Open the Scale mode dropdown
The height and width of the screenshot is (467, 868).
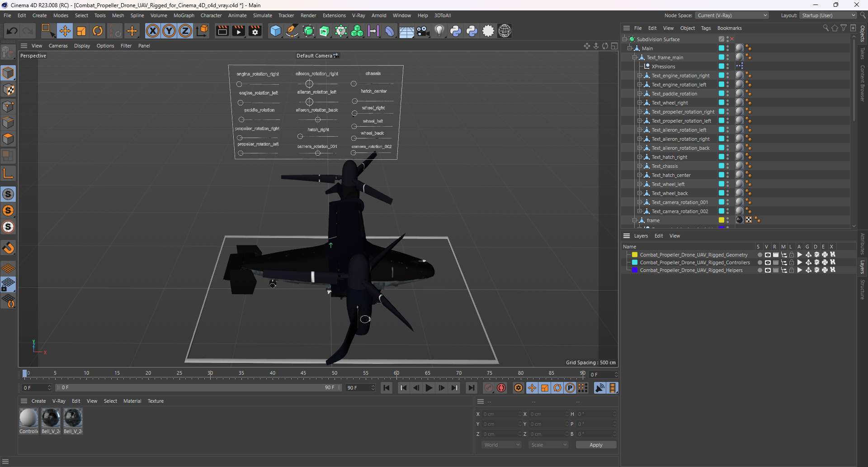click(x=548, y=445)
